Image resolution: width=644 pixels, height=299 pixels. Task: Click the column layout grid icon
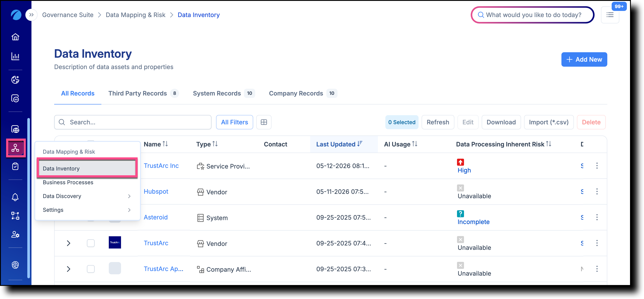264,122
